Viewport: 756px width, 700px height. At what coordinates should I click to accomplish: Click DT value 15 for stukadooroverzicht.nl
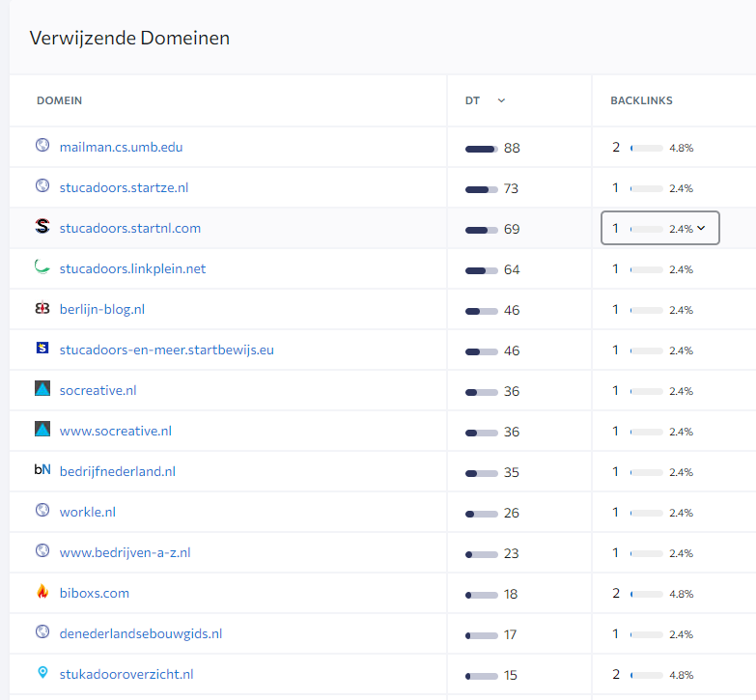click(x=511, y=675)
